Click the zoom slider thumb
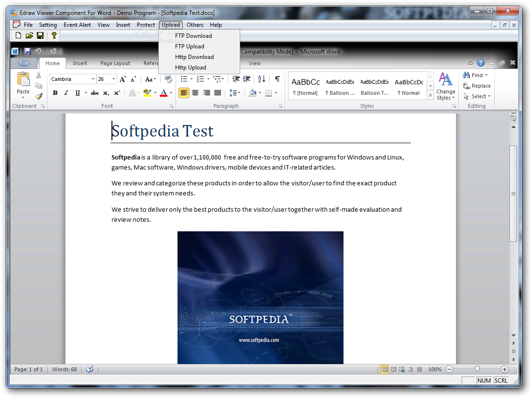 point(477,369)
